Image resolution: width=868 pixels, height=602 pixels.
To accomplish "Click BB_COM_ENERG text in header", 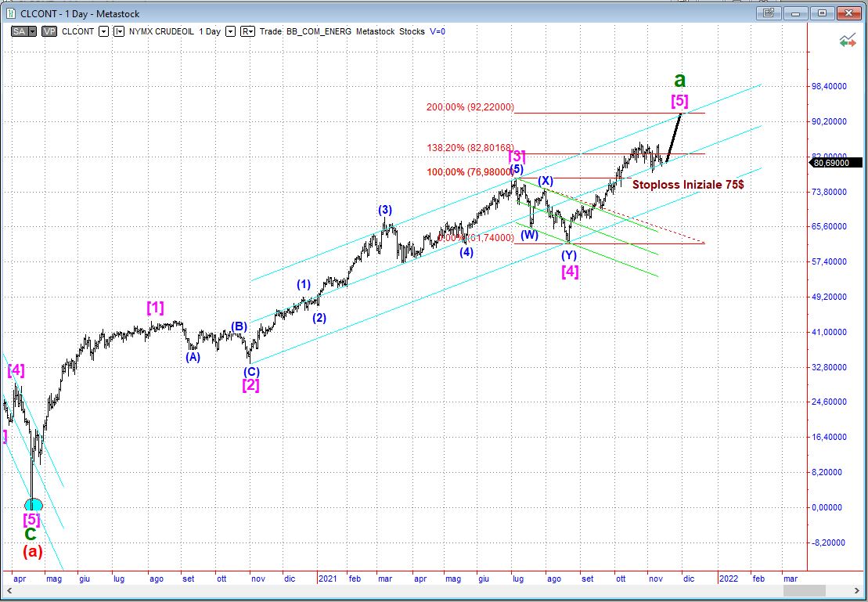I will tap(319, 31).
